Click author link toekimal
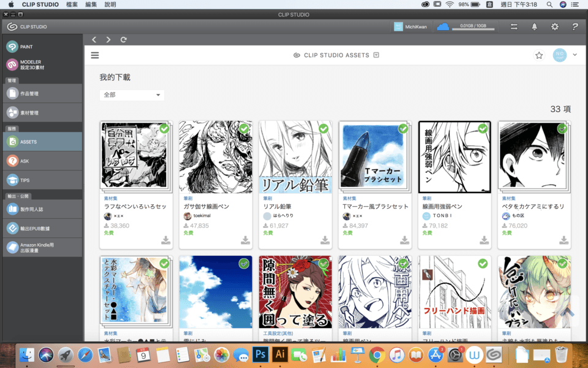Viewport: 588px width, 368px height. (200, 217)
